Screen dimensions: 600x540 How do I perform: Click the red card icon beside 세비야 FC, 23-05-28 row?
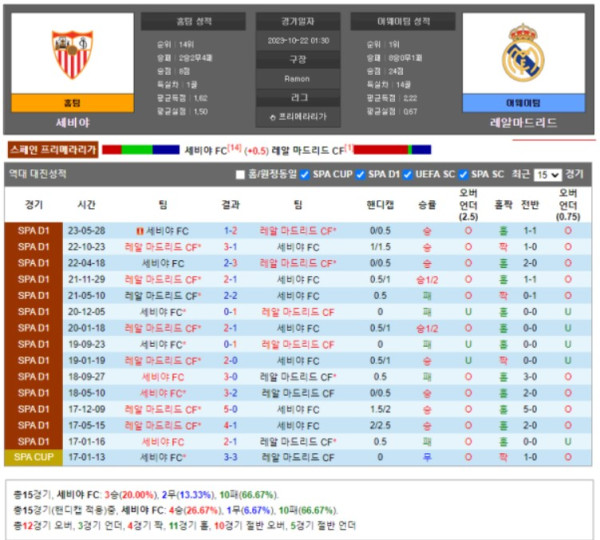(x=139, y=230)
